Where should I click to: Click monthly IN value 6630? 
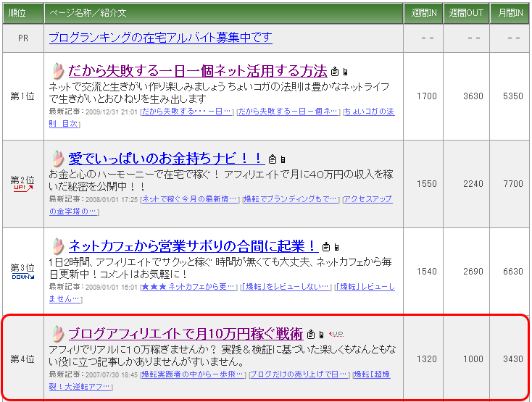512,272
